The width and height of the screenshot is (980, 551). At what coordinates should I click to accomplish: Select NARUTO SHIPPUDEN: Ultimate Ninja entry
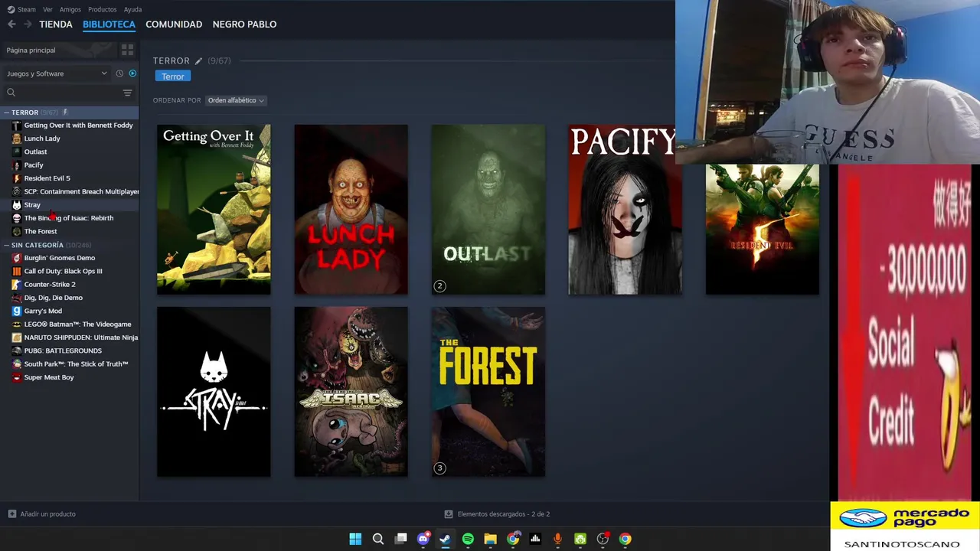[x=70, y=337]
